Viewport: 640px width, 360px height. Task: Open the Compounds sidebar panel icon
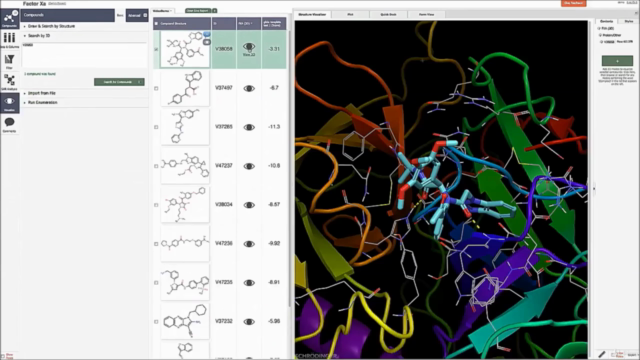click(x=9, y=19)
